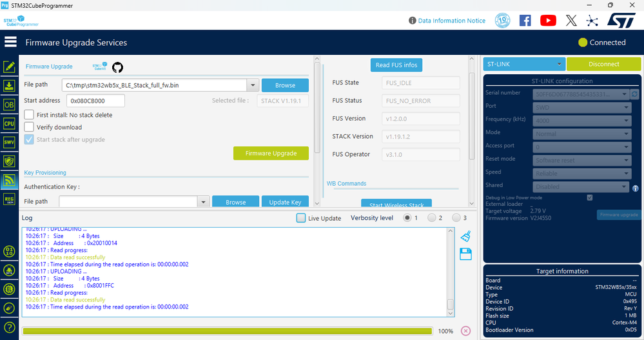Image resolution: width=644 pixels, height=340 pixels.
Task: Click the ST logo
Action: click(621, 20)
